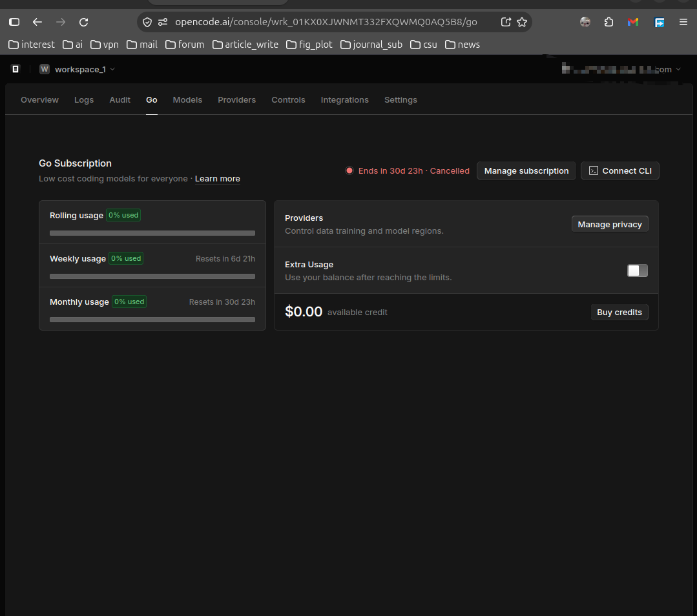Go to the Controls tab

coord(289,100)
